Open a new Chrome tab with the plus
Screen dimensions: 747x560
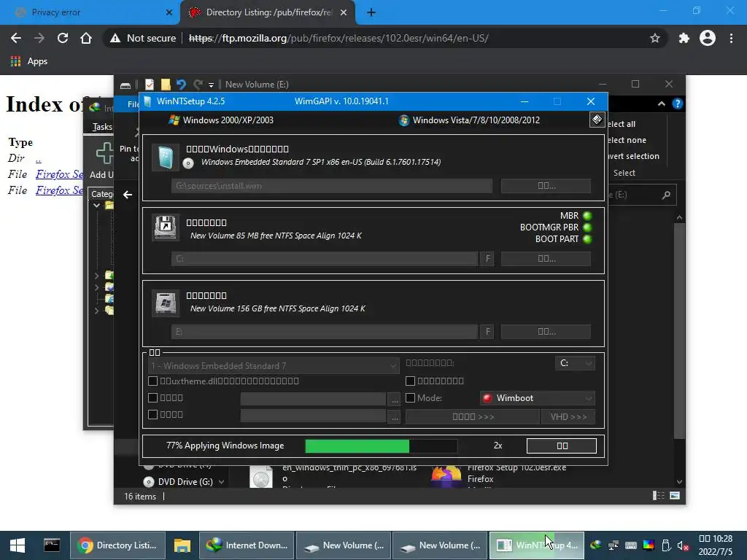371,13
